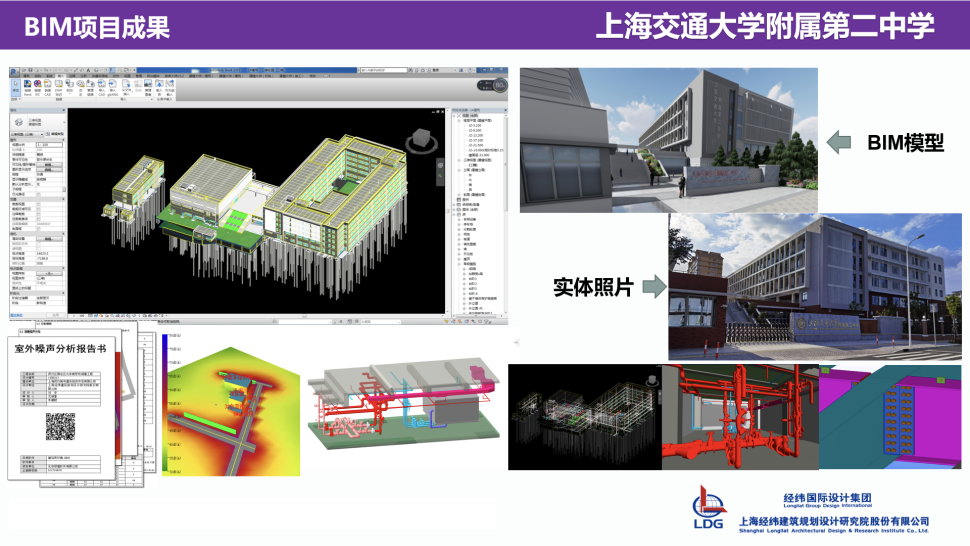Click the 室外噪声分析报告书 document thumbnail
The image size is (970, 546).
pyautogui.click(x=61, y=407)
